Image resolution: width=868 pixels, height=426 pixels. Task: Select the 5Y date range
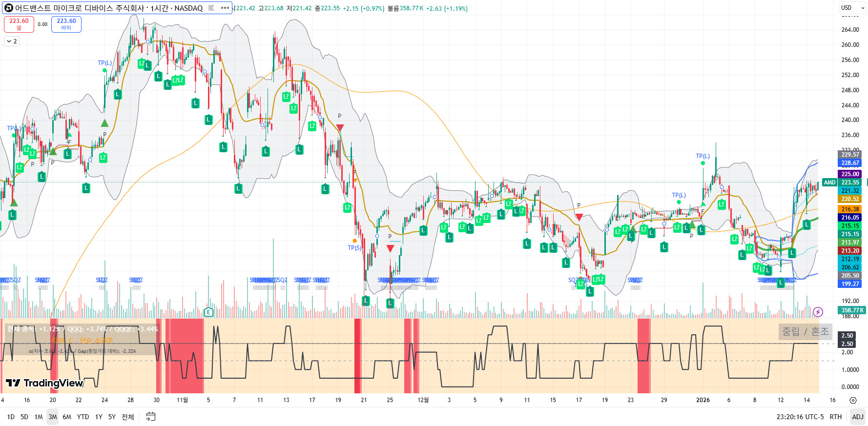(x=112, y=417)
